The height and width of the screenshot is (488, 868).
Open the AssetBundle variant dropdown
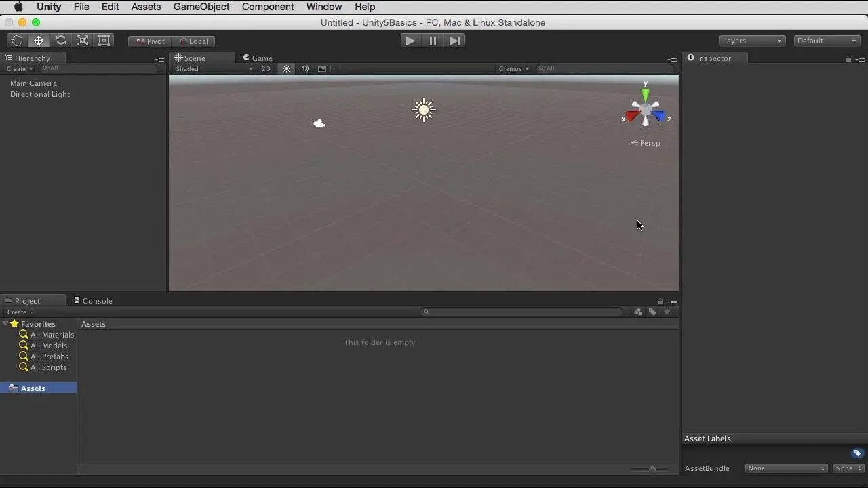pos(848,468)
